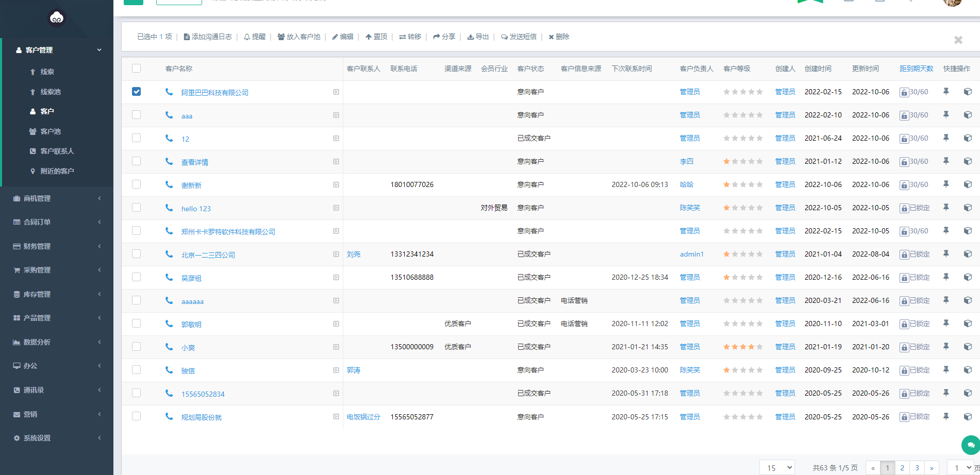The width and height of the screenshot is (980, 475).
Task: Select 客户池 in the sidebar menu
Action: pos(49,131)
